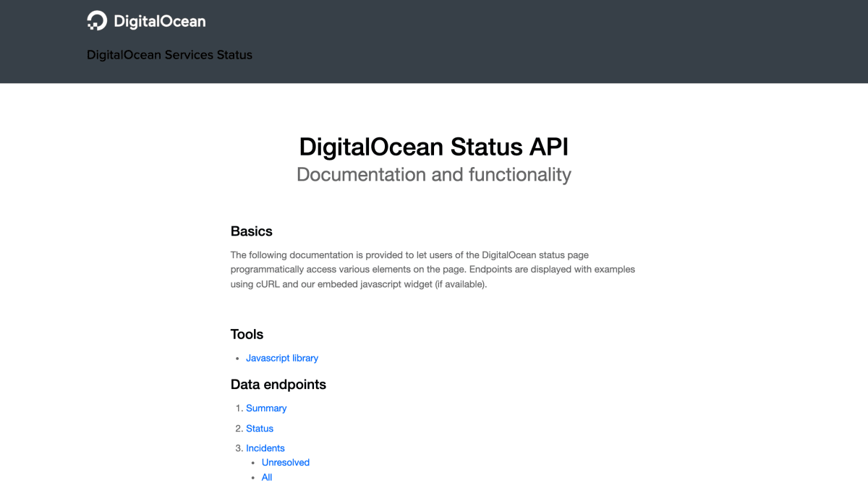Open the Javascript library link
This screenshot has height=488, width=868.
coord(282,358)
